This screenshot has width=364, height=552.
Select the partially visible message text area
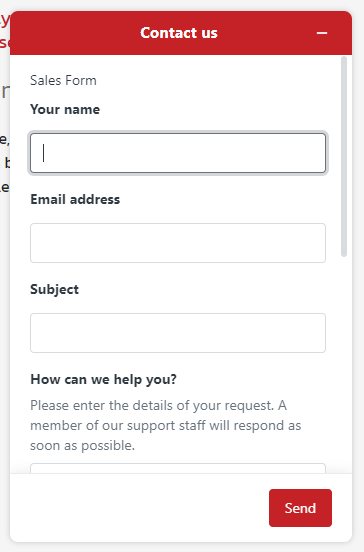[178, 469]
